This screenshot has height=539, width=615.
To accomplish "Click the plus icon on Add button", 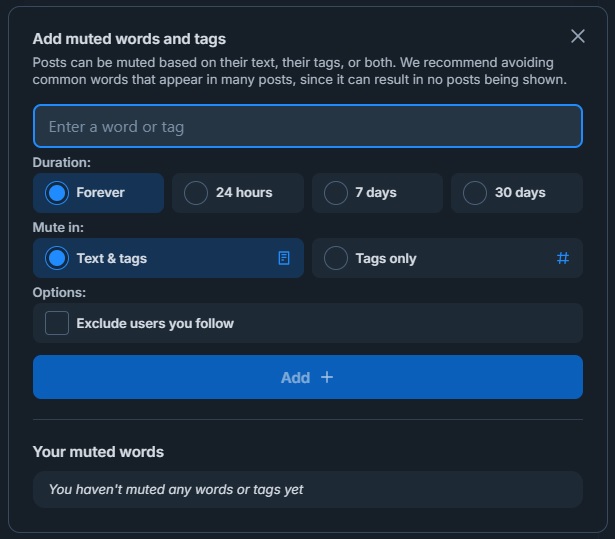I will coord(326,377).
